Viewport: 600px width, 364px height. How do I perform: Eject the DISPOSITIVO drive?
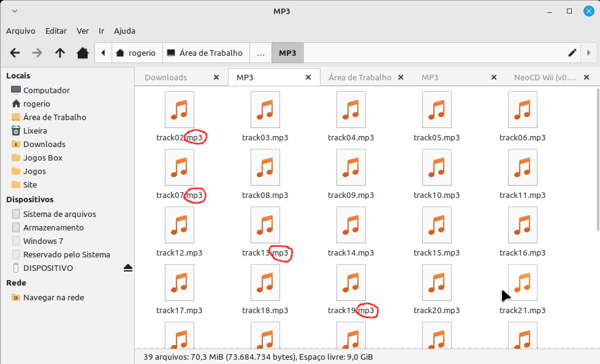click(127, 268)
